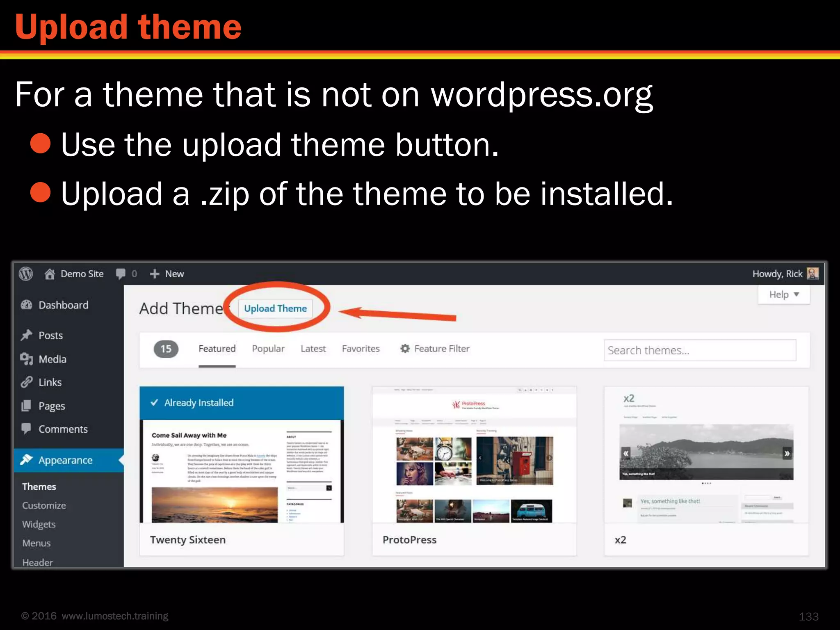Switch to the Favorites tab
Viewport: 840px width, 630px height.
(x=361, y=349)
